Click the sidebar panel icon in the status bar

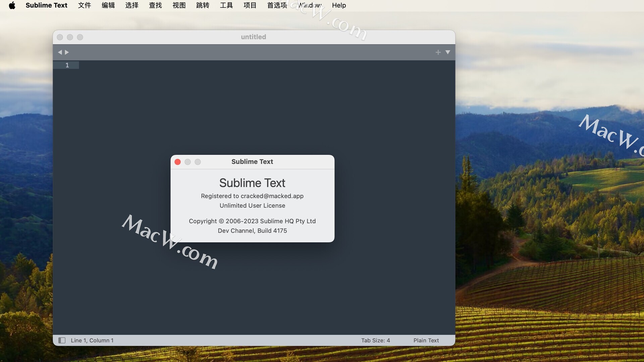(62, 340)
